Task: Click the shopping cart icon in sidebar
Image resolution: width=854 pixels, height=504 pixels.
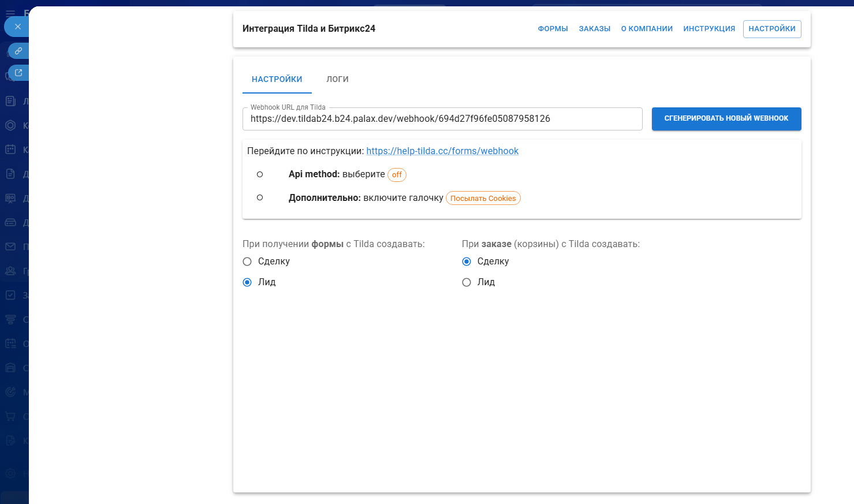Action: coord(10,416)
